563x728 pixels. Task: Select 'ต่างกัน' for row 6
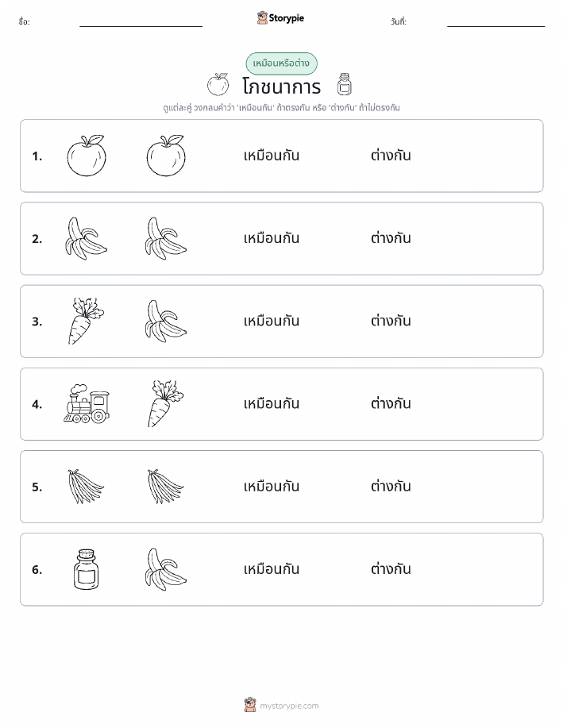pyautogui.click(x=391, y=569)
